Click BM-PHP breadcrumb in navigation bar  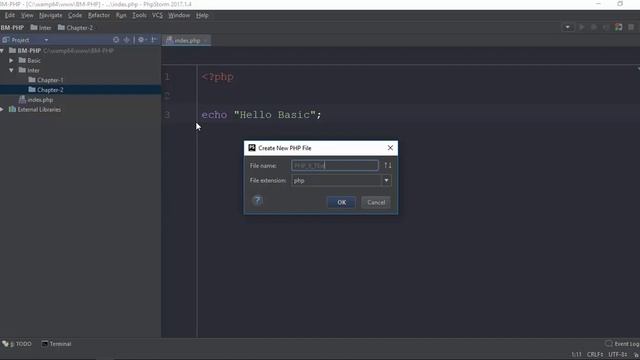click(x=12, y=28)
